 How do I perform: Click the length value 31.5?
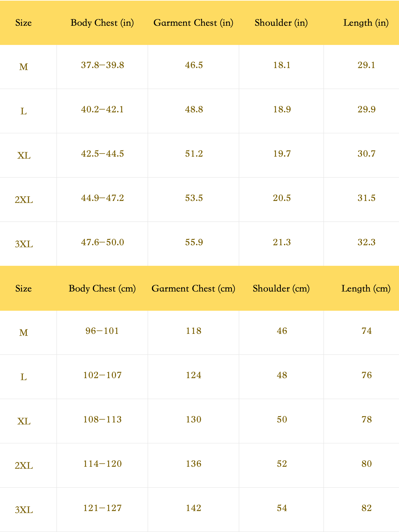(366, 198)
